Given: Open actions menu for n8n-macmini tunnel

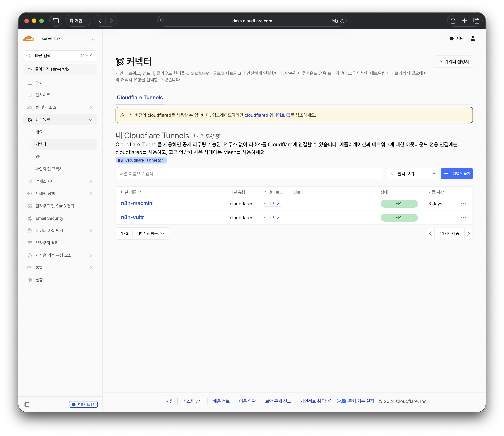Looking at the screenshot, I should (463, 204).
